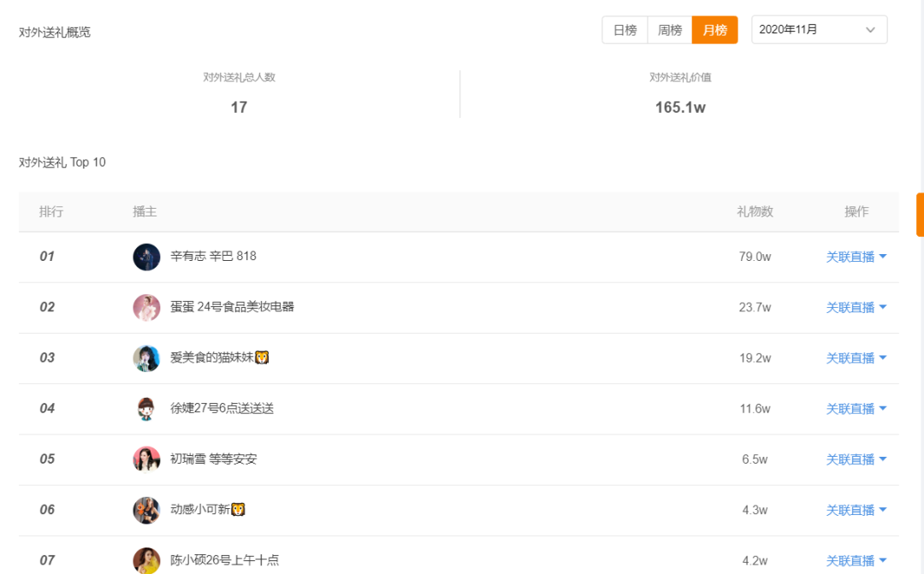This screenshot has height=574, width=924.
Task: Expand 关联直播 dropdown for rank 04
Action: tap(856, 409)
